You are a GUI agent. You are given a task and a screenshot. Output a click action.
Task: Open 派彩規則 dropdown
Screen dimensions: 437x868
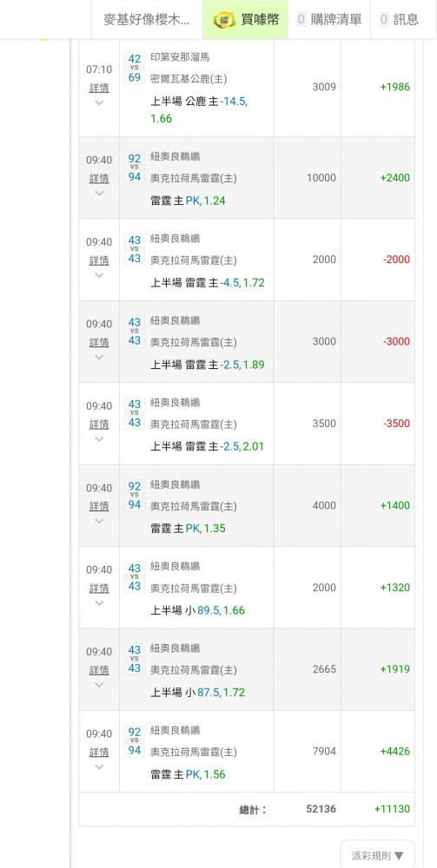(x=377, y=855)
